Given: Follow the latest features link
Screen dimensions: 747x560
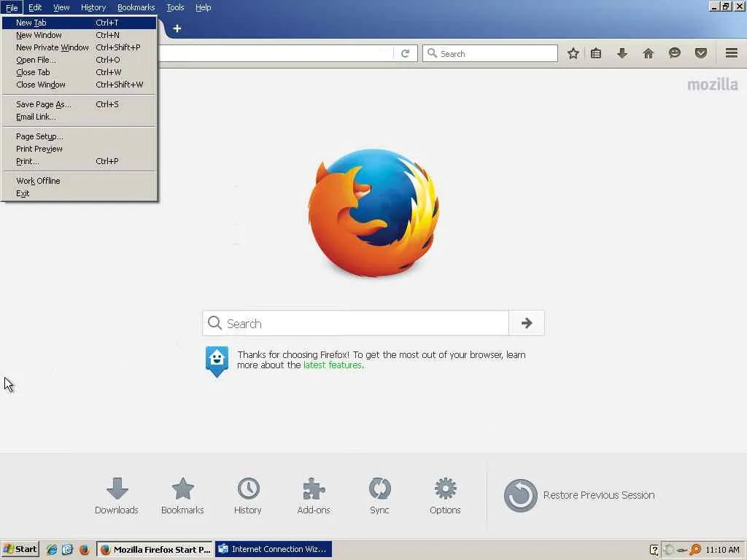Looking at the screenshot, I should click(333, 365).
